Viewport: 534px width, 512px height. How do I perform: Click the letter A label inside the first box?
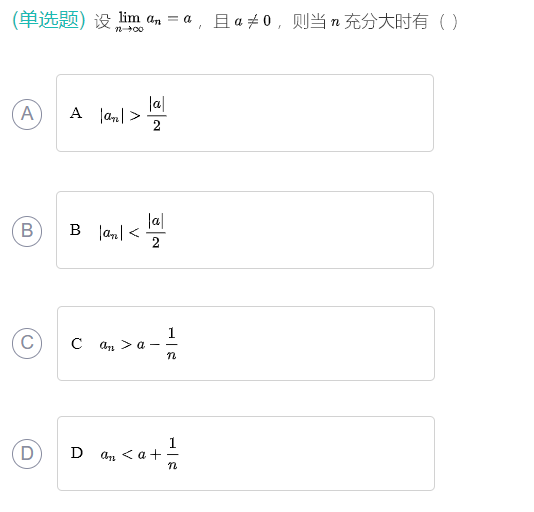click(x=76, y=113)
